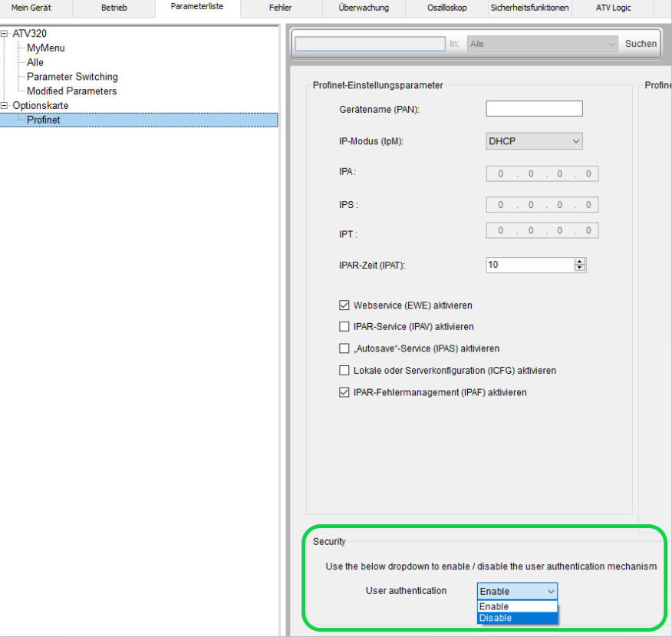This screenshot has width=672, height=637.
Task: Check IPAR-Service (IPAV) aktivieren
Action: 344,327
